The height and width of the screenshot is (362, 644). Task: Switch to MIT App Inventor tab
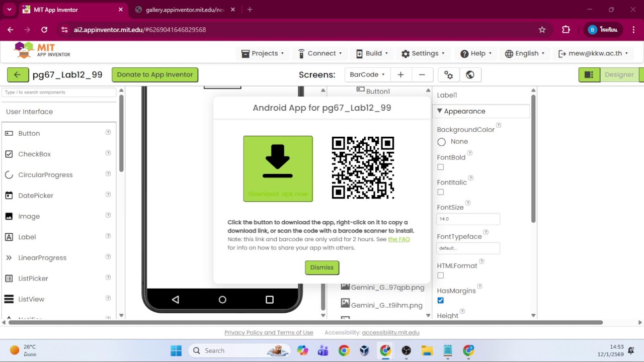pos(72,10)
